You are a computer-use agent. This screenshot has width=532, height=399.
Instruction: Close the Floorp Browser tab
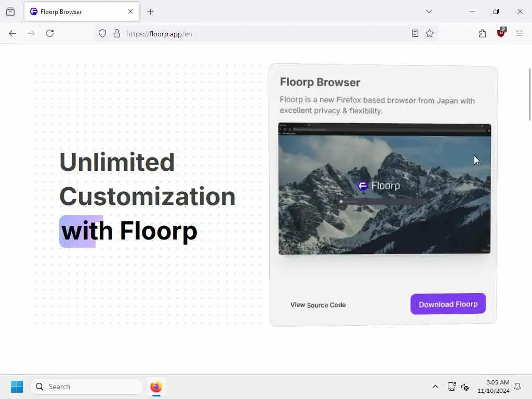click(x=130, y=11)
